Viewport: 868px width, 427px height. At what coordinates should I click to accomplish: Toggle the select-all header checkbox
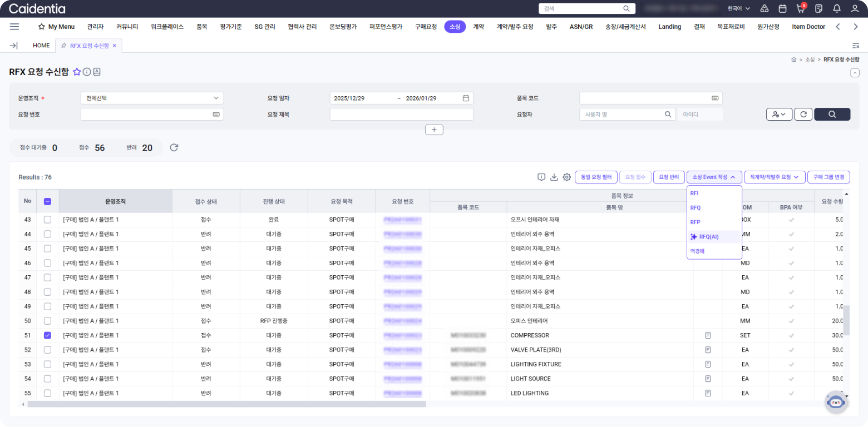[47, 201]
